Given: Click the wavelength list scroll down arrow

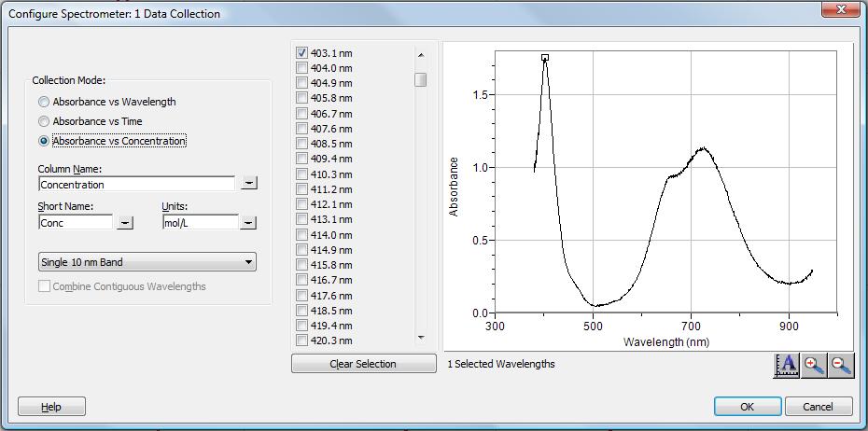Looking at the screenshot, I should [421, 337].
